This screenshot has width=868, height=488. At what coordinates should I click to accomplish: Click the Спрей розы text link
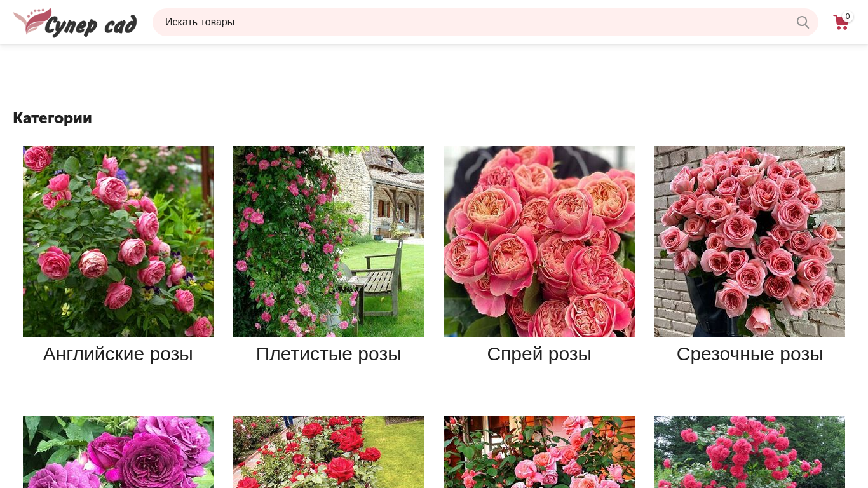pos(539,354)
